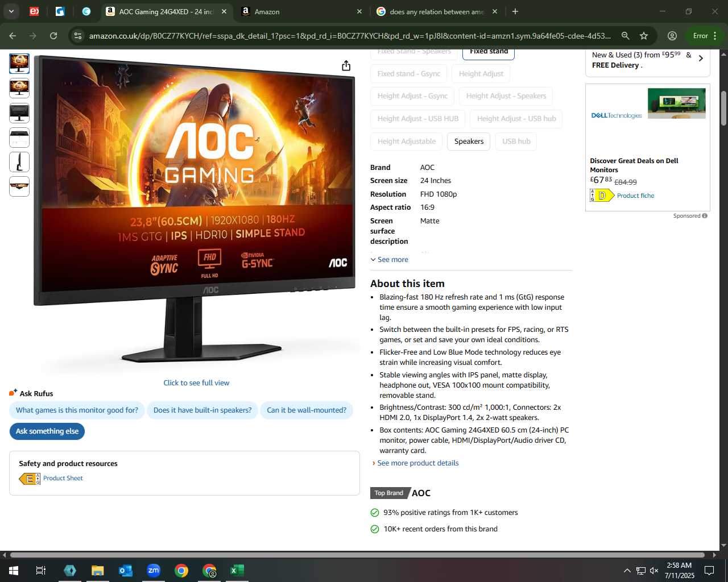
Task: Show hidden system tray icons
Action: coord(627,571)
